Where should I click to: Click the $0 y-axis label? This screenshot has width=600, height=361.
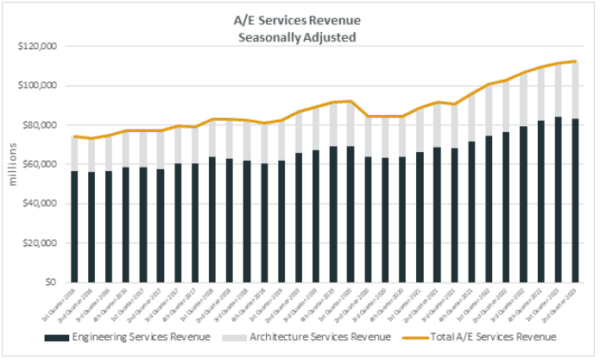point(51,282)
